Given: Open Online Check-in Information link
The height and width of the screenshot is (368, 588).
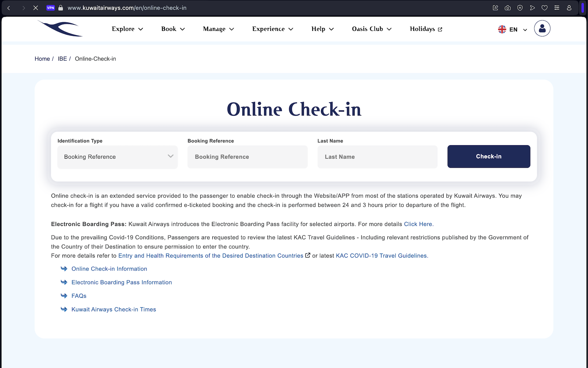Looking at the screenshot, I should pos(109,269).
